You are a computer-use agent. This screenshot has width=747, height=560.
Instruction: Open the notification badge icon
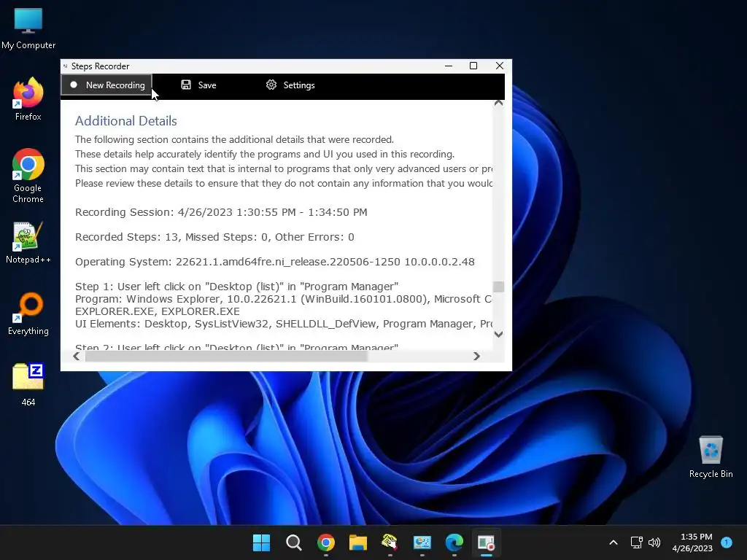point(727,542)
